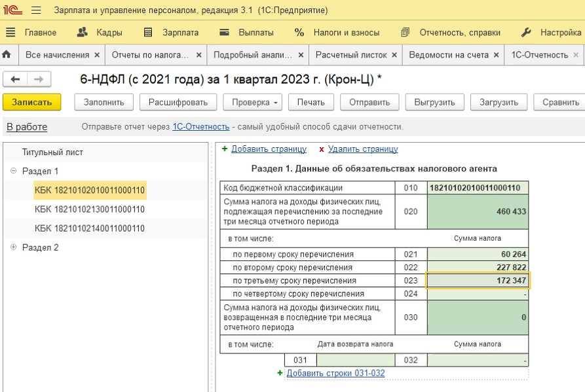Go forward with the right arrow button

[39, 79]
